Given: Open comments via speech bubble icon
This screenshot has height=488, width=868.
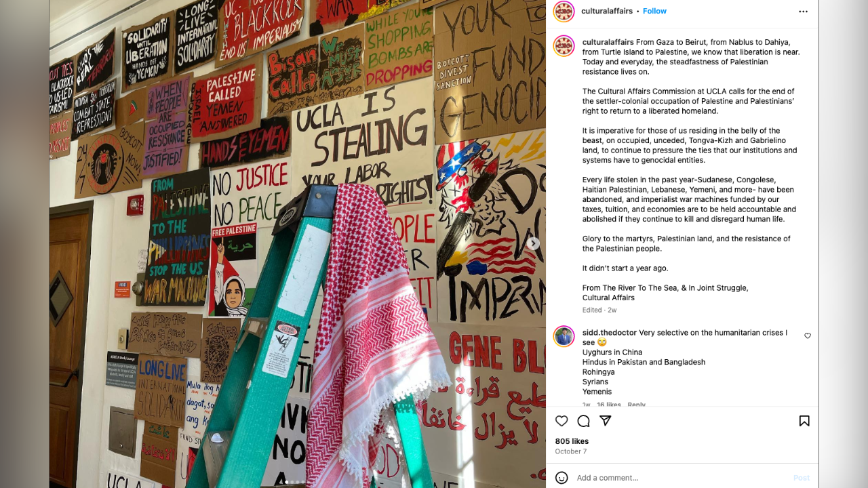Looking at the screenshot, I should point(583,421).
